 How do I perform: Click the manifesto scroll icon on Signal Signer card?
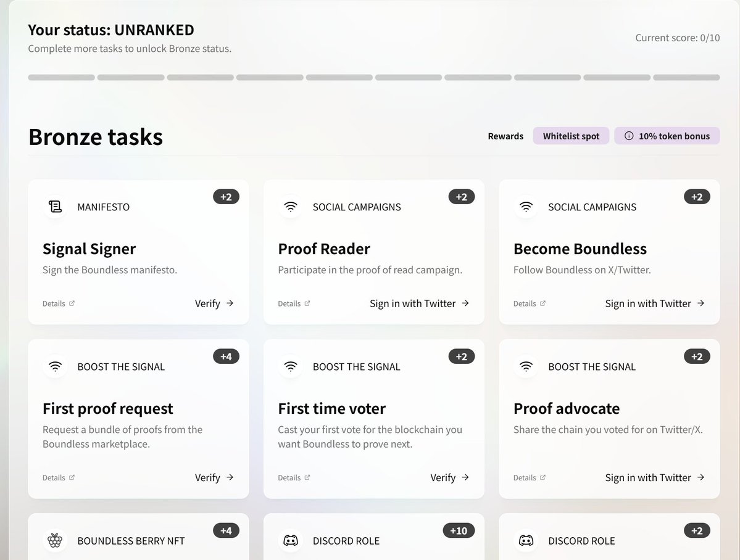pos(55,207)
